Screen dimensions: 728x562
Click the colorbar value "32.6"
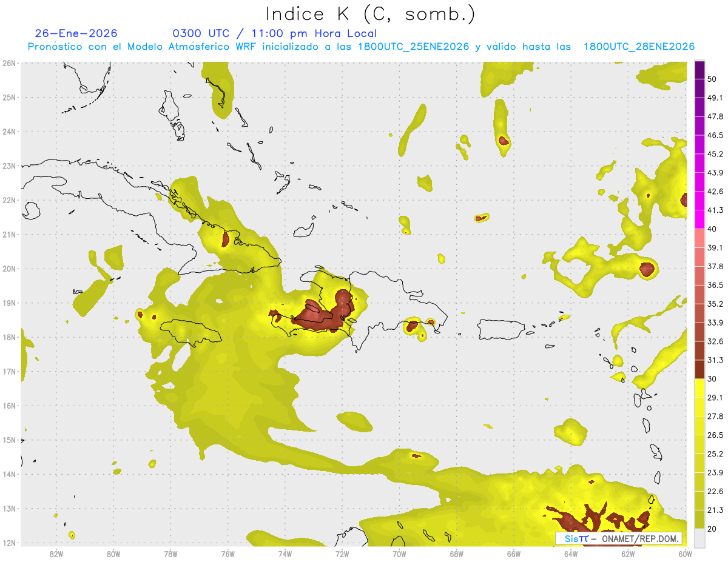(x=715, y=341)
